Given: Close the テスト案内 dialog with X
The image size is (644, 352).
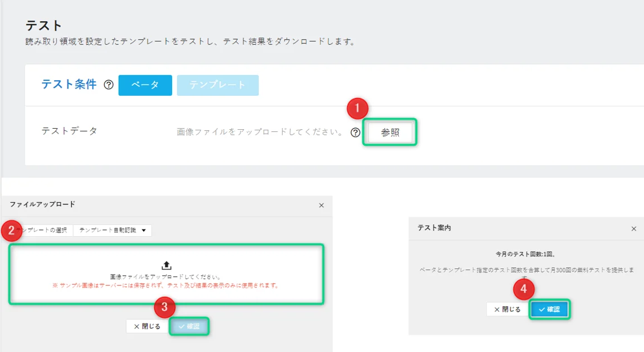Looking at the screenshot, I should point(633,228).
